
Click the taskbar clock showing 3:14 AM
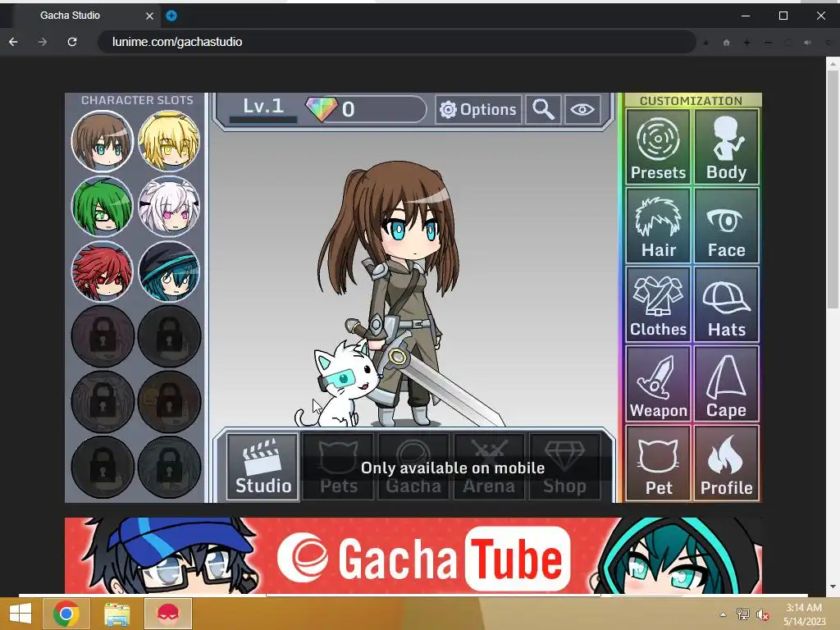point(804,614)
